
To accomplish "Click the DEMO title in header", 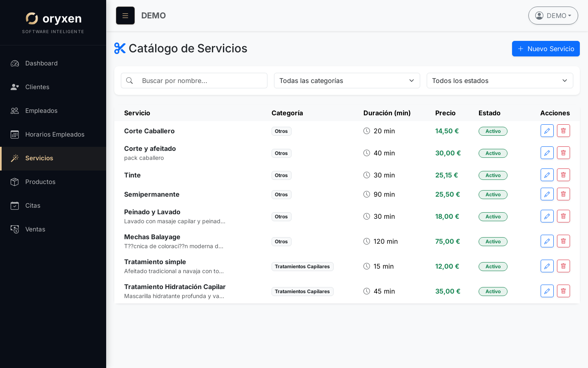I will (154, 16).
